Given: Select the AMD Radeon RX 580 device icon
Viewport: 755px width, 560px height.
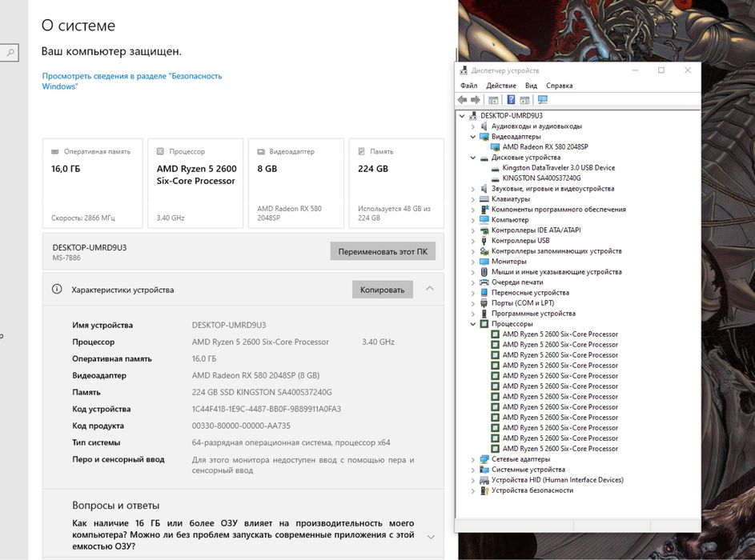Looking at the screenshot, I should pos(495,146).
